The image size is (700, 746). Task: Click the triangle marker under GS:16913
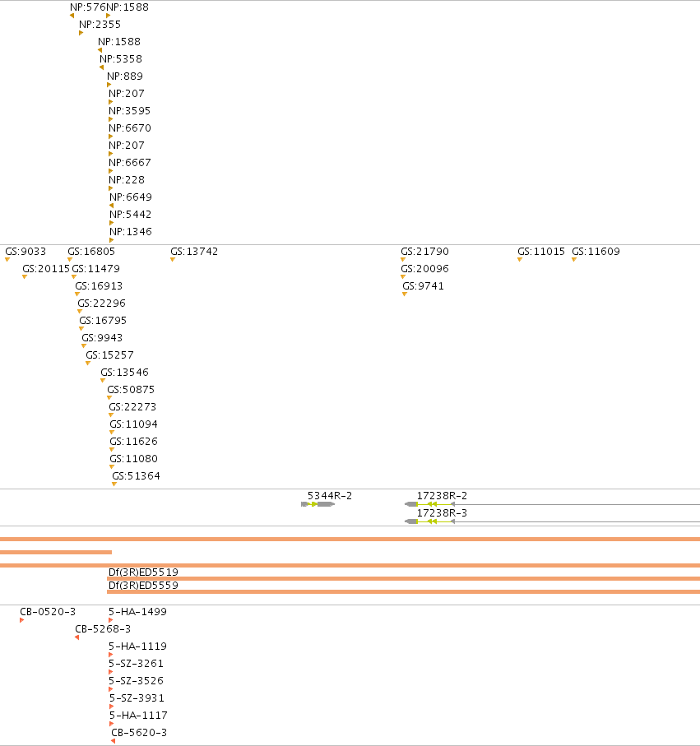click(77, 294)
